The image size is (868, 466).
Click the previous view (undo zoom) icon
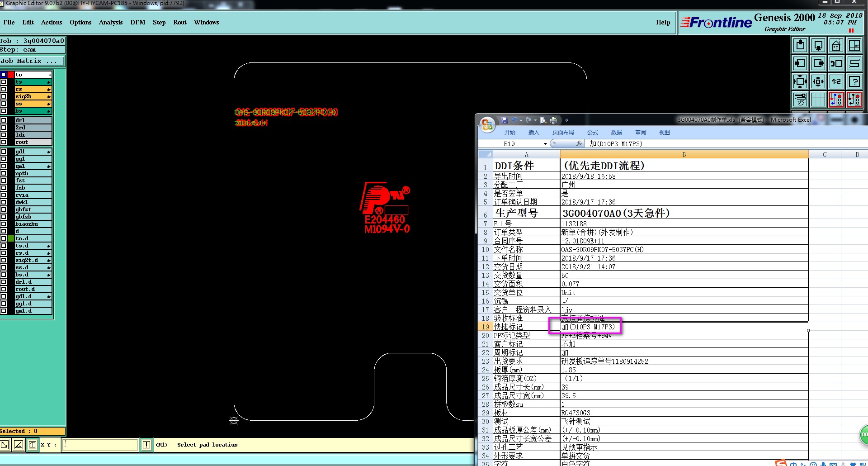coord(836,63)
